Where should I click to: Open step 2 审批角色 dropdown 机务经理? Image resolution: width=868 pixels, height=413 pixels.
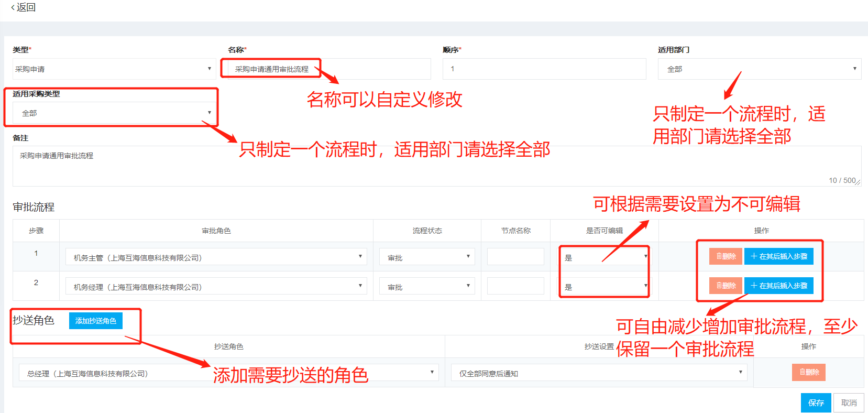click(216, 286)
